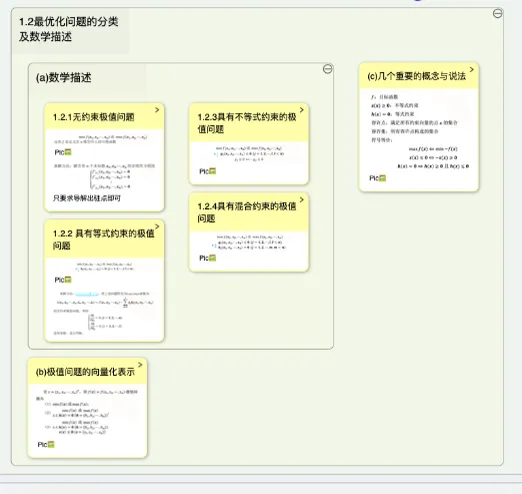This screenshot has width=522, height=494.
Task: Collapse the 1.2最优化问题的分类 outer group
Action: pos(497,13)
